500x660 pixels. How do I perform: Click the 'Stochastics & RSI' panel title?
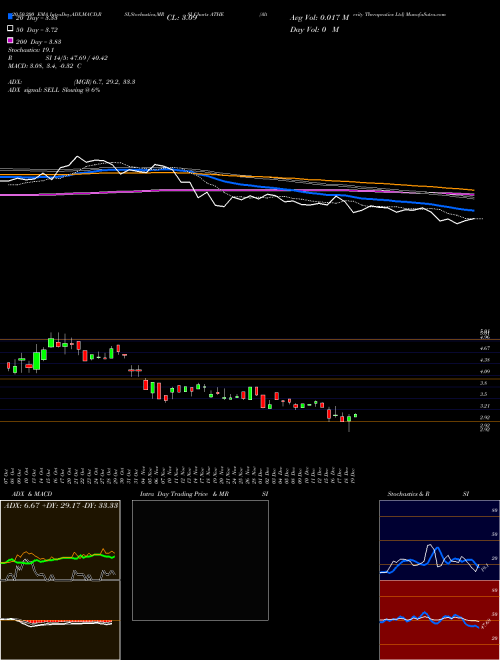pos(428,494)
